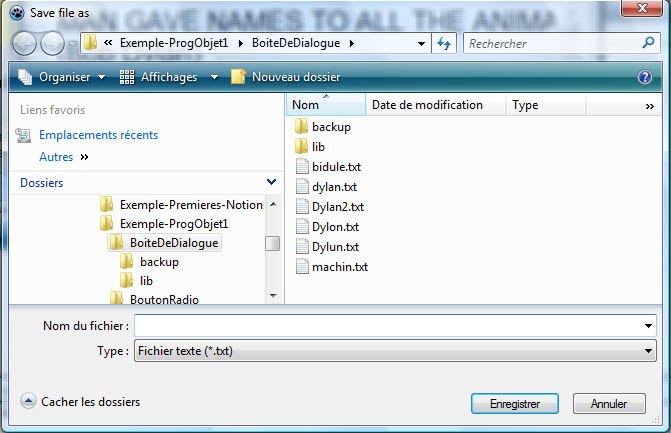Select Exemple-ProgObjet1 in the address path
The width and height of the screenshot is (671, 433).
click(174, 43)
